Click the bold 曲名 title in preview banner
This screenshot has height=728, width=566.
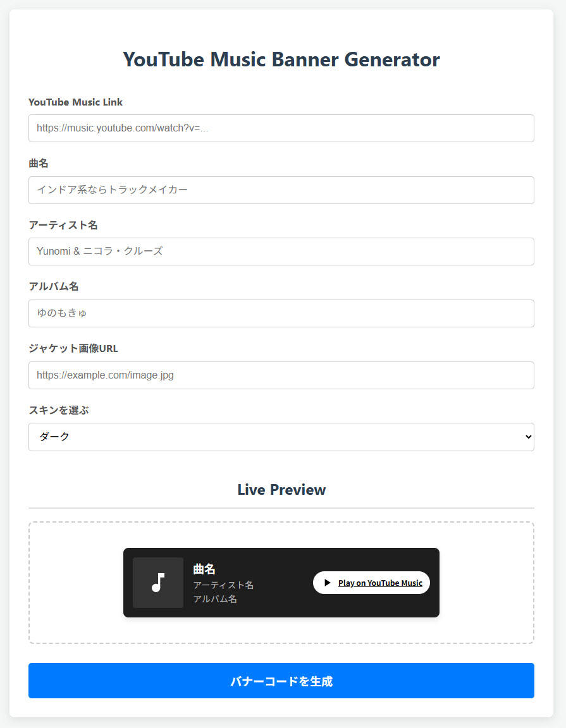point(204,569)
